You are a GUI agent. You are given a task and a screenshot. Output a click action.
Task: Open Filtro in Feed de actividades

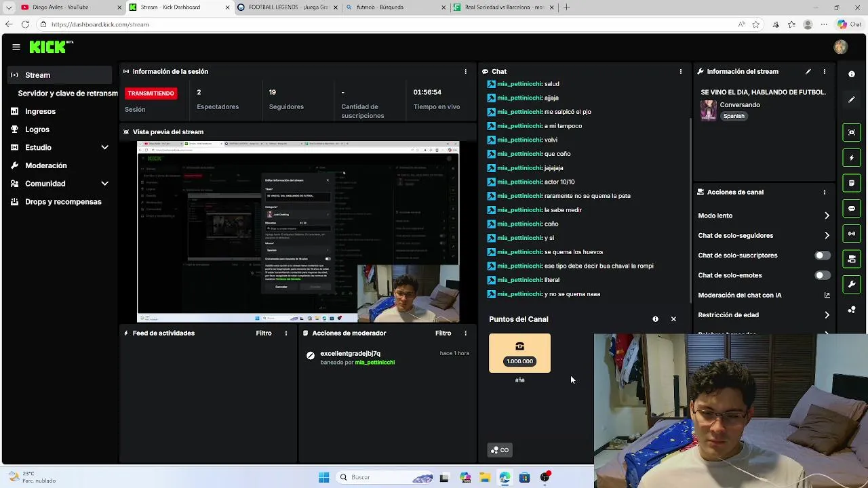pyautogui.click(x=264, y=333)
